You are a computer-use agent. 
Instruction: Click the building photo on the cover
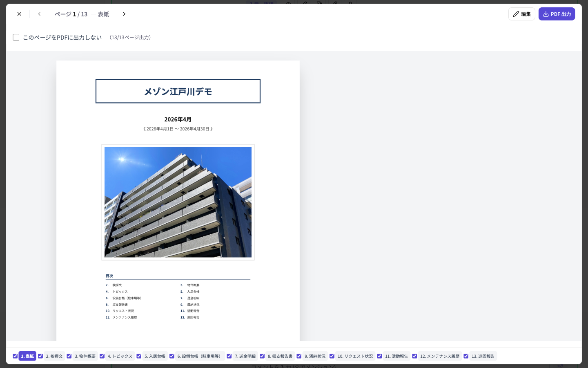[x=178, y=202]
